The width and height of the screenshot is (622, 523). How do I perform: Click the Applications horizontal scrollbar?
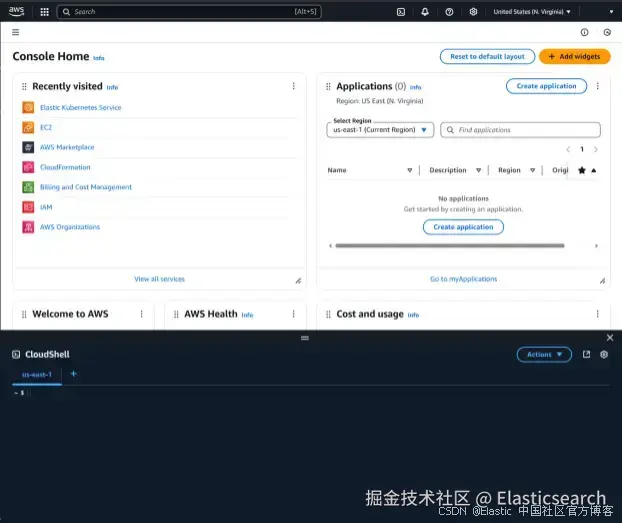[x=450, y=246]
